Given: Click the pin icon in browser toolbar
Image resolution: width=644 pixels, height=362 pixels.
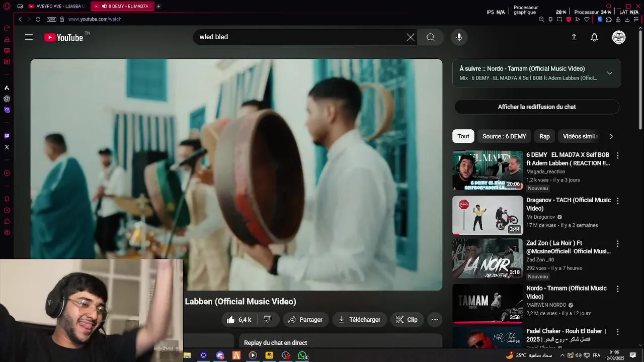Looking at the screenshot, I should 550,19.
